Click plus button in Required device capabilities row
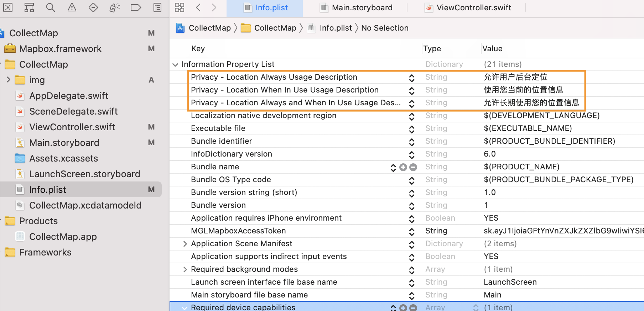The height and width of the screenshot is (311, 644). (403, 308)
